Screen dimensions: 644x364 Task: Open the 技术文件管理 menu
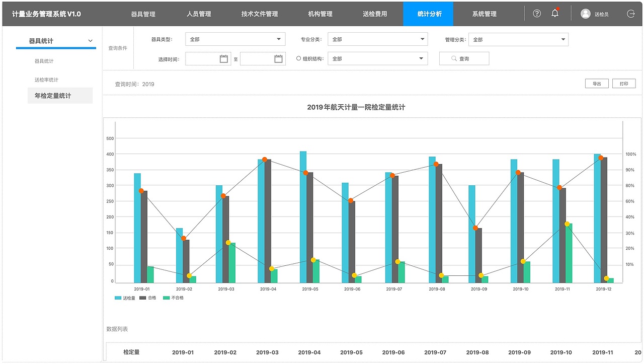click(260, 14)
